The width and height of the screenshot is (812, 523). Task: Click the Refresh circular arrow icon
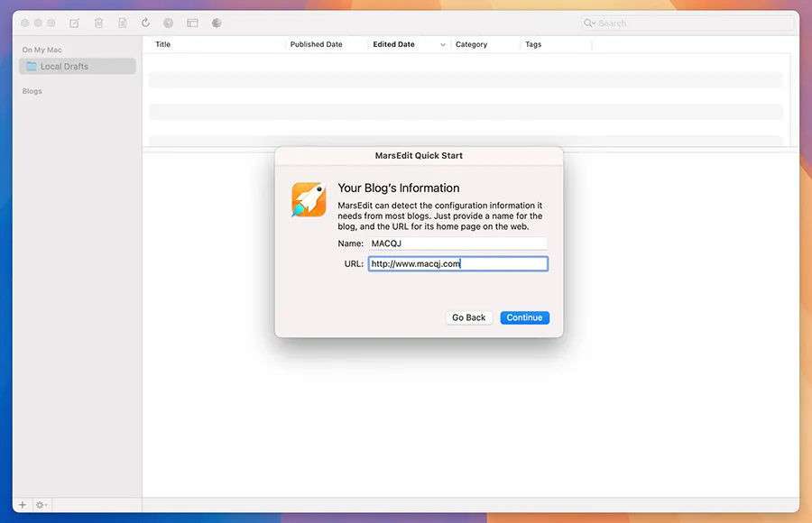tap(145, 23)
